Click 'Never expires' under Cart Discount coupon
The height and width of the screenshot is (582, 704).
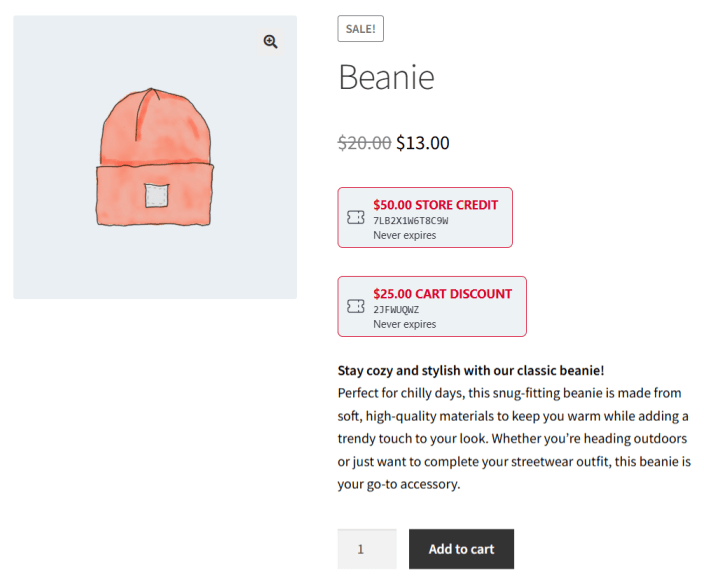coord(404,324)
